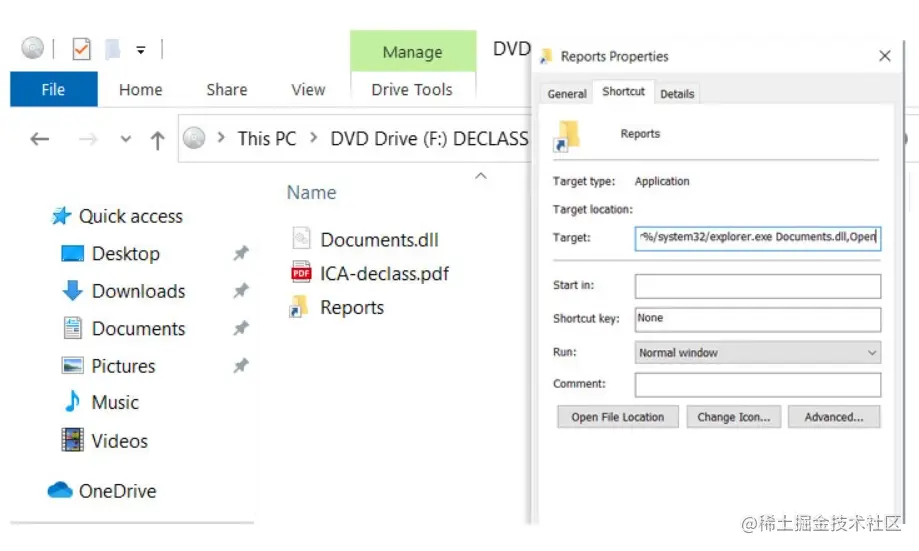Open the Run Normal window dropdown

tap(757, 353)
